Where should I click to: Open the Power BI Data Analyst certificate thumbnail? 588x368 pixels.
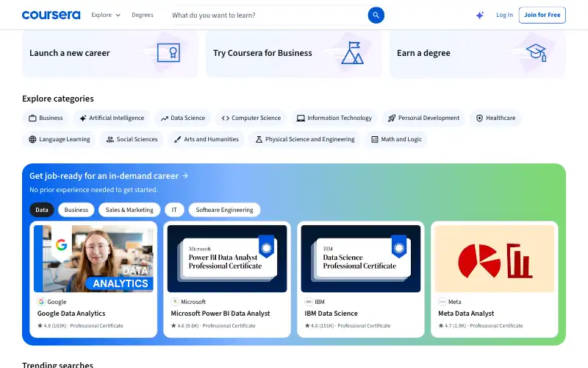coord(227,259)
